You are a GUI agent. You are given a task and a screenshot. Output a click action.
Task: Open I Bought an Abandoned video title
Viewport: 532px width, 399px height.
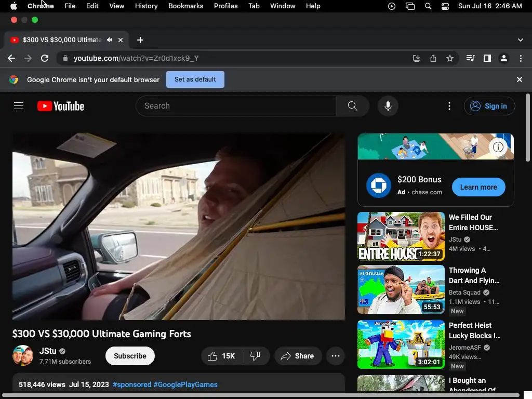(x=472, y=385)
